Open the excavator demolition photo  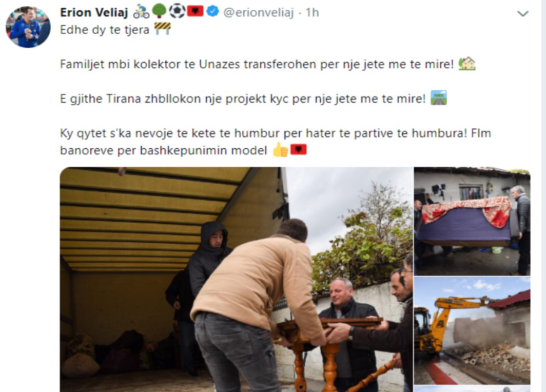click(472, 331)
